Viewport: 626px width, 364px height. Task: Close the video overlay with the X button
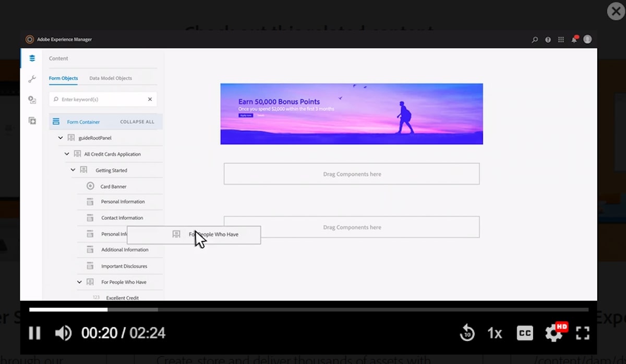pyautogui.click(x=617, y=10)
